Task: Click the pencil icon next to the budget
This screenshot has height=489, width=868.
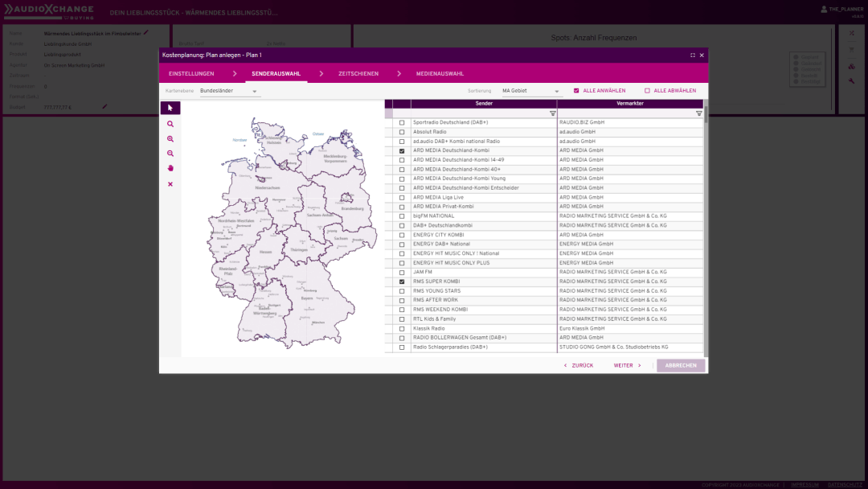Action: [x=104, y=106]
